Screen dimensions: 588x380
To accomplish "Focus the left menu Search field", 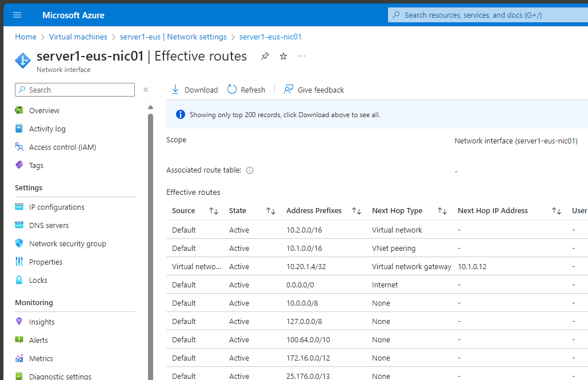I will [75, 90].
